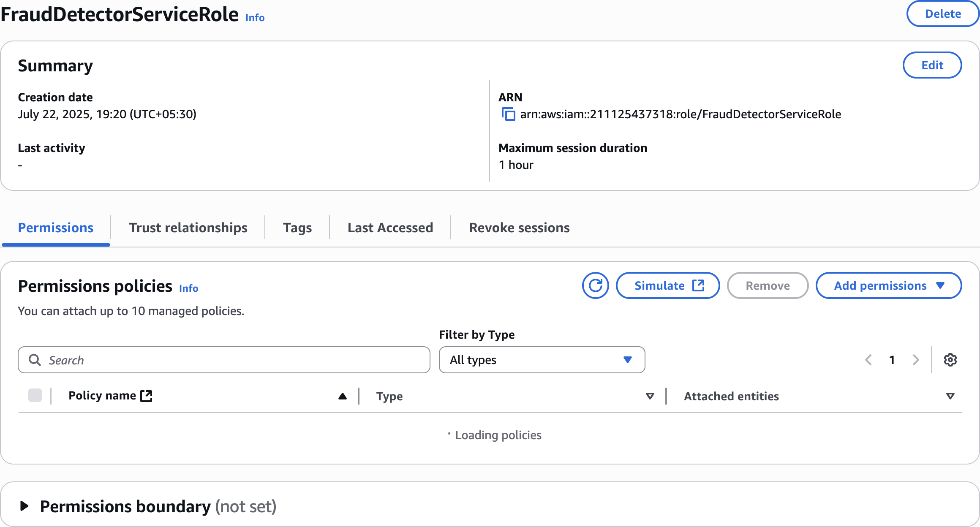Click the Delete role button
This screenshot has height=527, width=980.
pos(942,14)
